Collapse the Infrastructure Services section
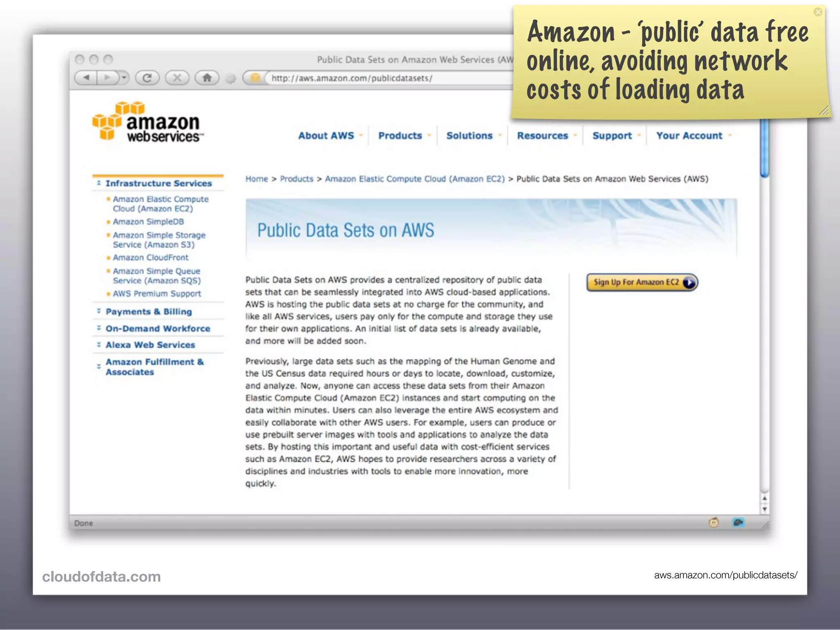The height and width of the screenshot is (630, 840). click(x=158, y=183)
